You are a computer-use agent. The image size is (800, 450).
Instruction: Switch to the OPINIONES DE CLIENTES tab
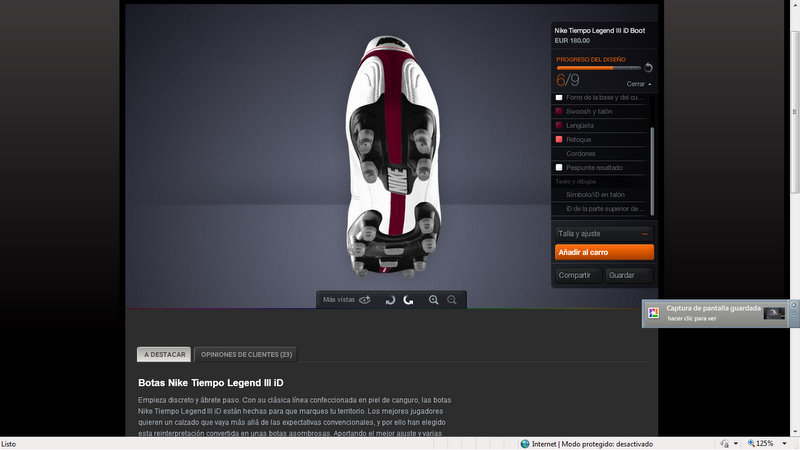(246, 355)
